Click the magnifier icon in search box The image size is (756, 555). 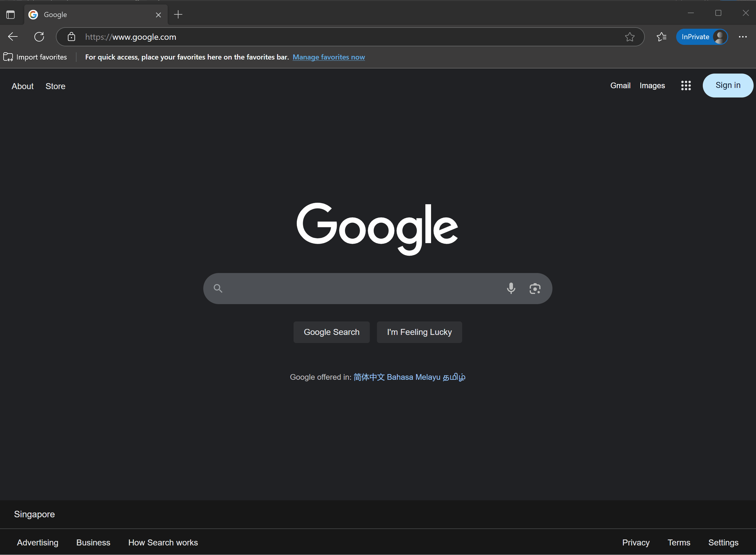218,288
